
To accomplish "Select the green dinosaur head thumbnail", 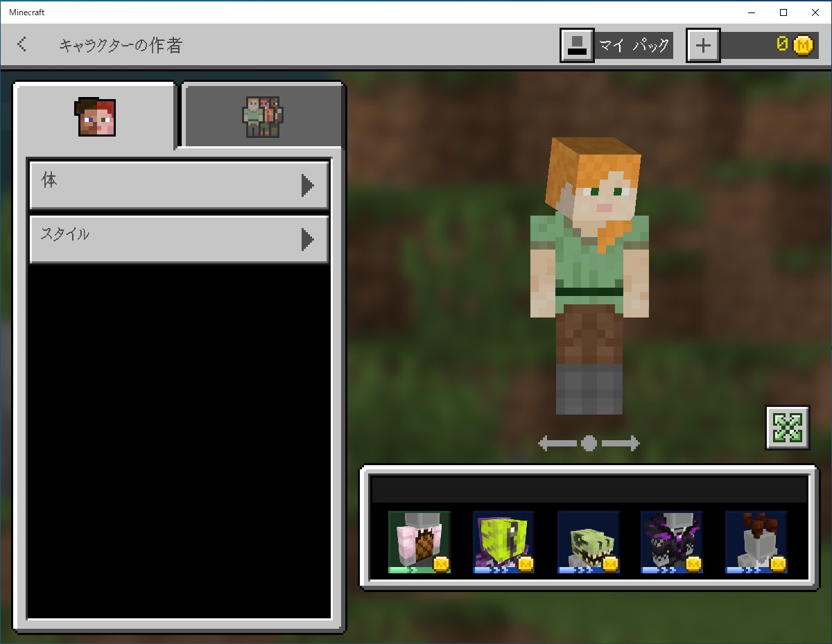I will pyautogui.click(x=589, y=542).
